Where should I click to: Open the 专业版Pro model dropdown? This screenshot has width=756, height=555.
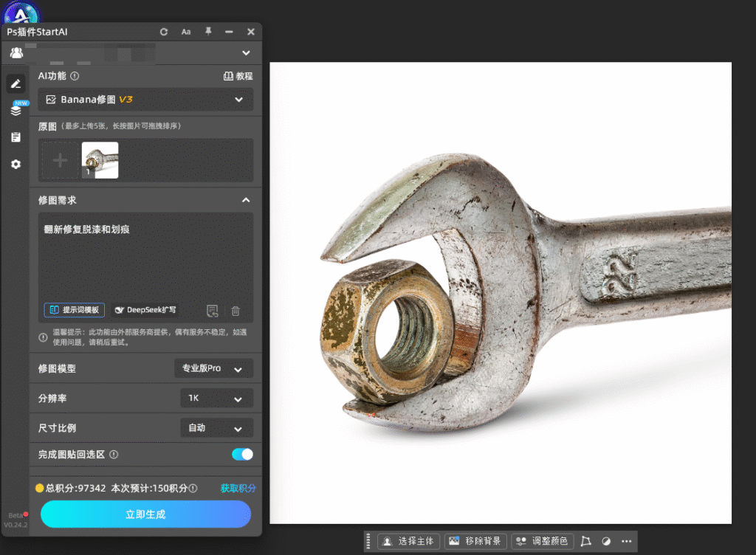click(213, 368)
